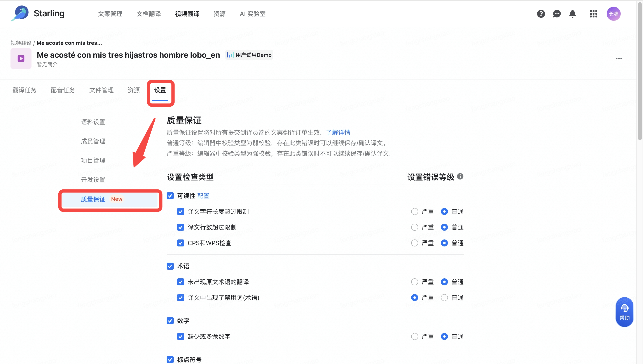Select 严重 for CPS和WPS检查
Image resolution: width=643 pixels, height=364 pixels.
[x=415, y=243]
